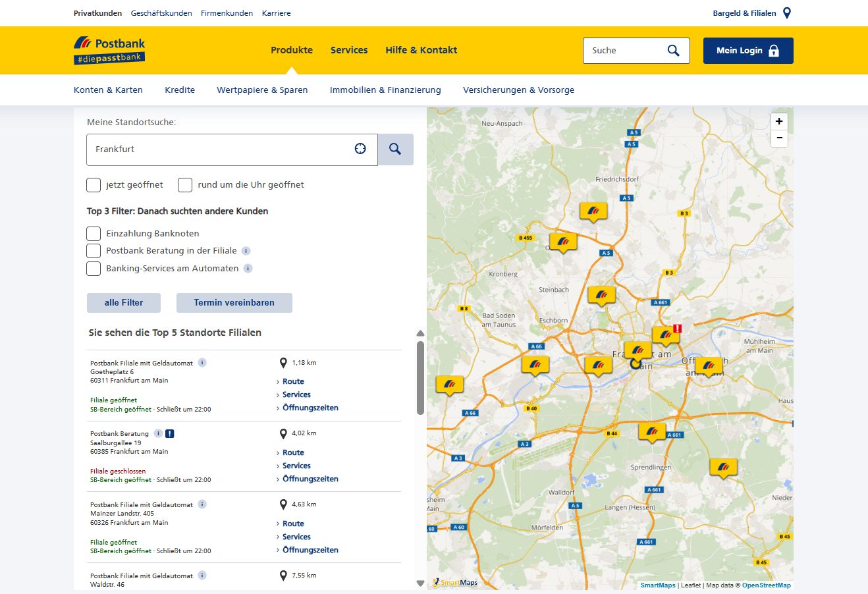Open info icon for the Waldstr. 46 branch
Viewport: 868px width, 594px height.
click(x=202, y=576)
